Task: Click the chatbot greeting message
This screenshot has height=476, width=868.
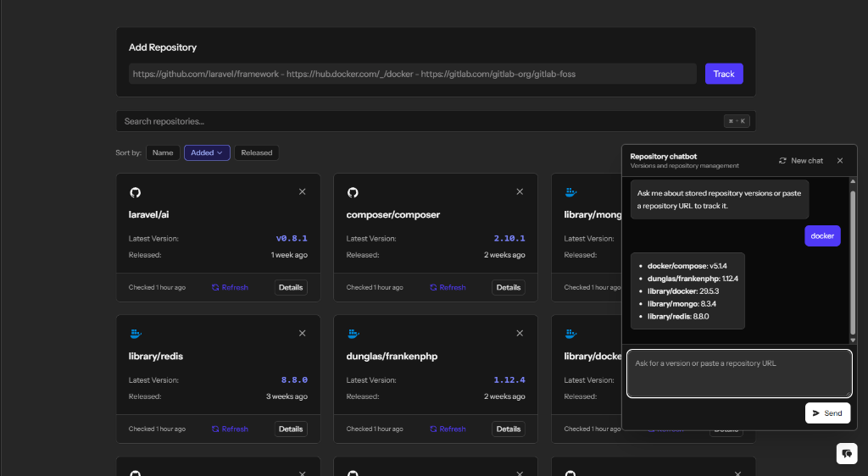Action: [x=720, y=200]
